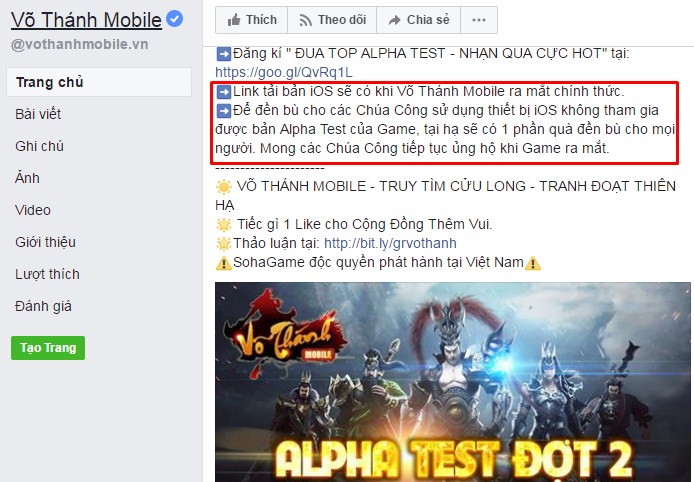Open Đánh giá reviews section
Screen dimensions: 694x482
pos(43,306)
